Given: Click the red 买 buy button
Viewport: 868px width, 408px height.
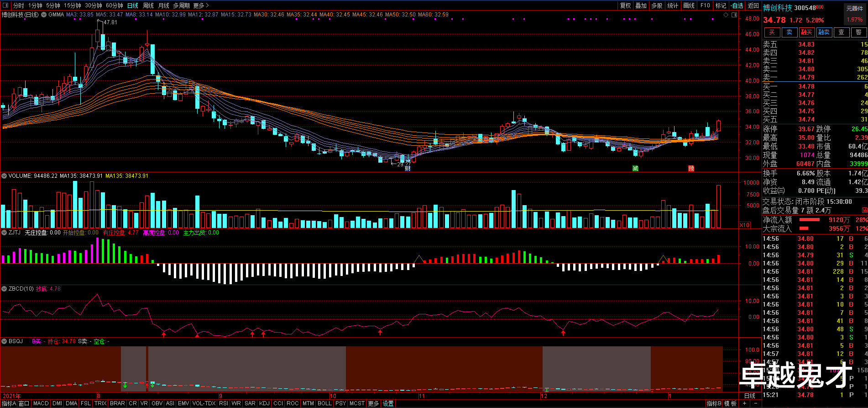Looking at the screenshot, I should (x=772, y=32).
